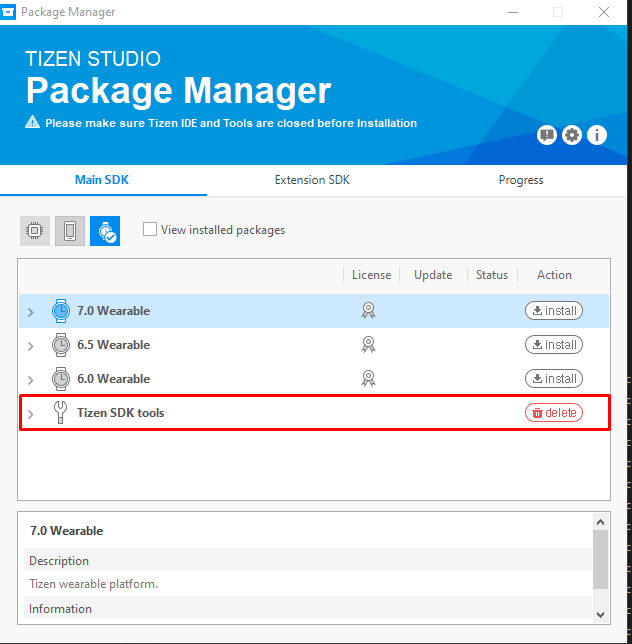Click the Status column header
632x644 pixels.
click(492, 275)
